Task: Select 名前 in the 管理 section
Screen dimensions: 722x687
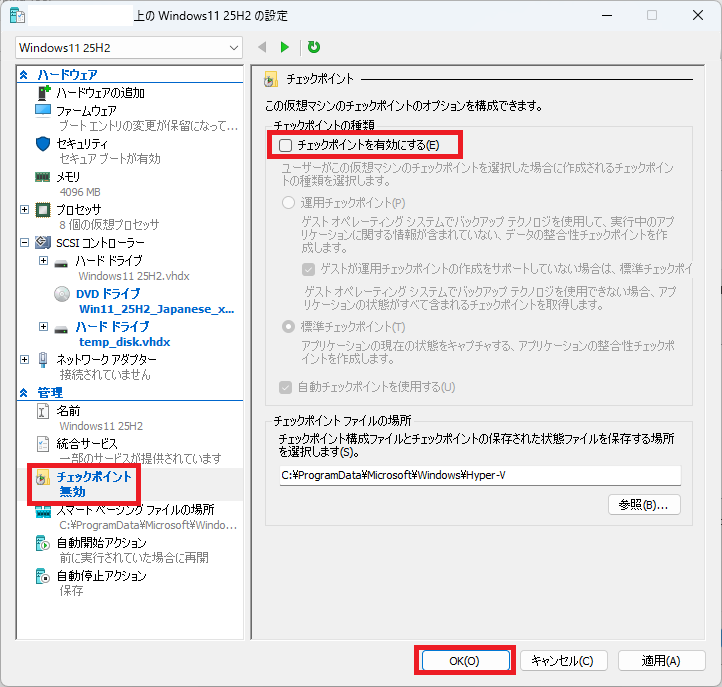Action: click(x=68, y=411)
